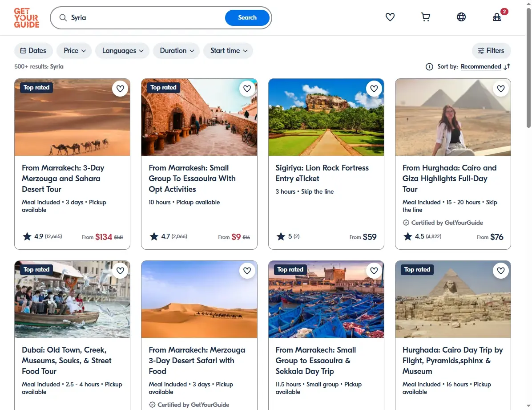Favorite the Hurghada Cairo Day Trip by Flight
This screenshot has height=410, width=532.
pyautogui.click(x=501, y=271)
